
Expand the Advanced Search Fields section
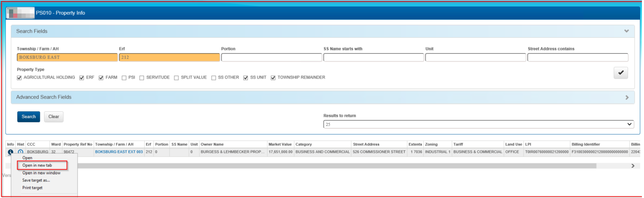coord(627,97)
